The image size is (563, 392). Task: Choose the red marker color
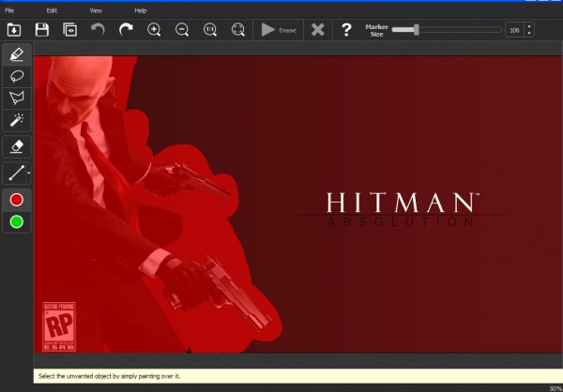(17, 200)
